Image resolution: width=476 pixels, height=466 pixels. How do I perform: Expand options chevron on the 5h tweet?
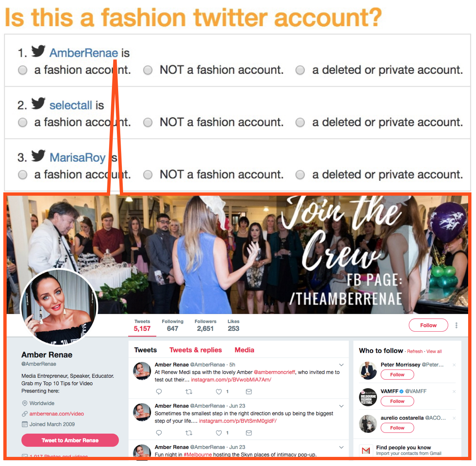click(x=342, y=365)
